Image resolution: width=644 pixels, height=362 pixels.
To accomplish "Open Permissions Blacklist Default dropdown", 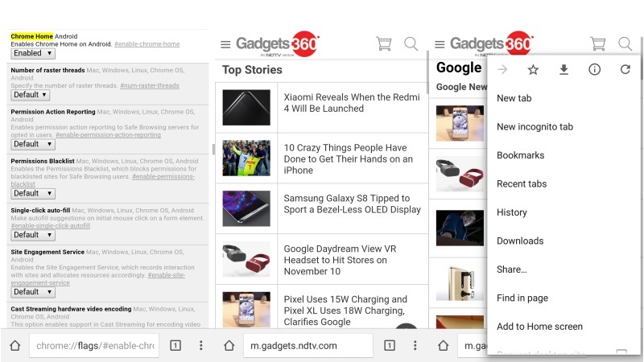I will point(33,193).
